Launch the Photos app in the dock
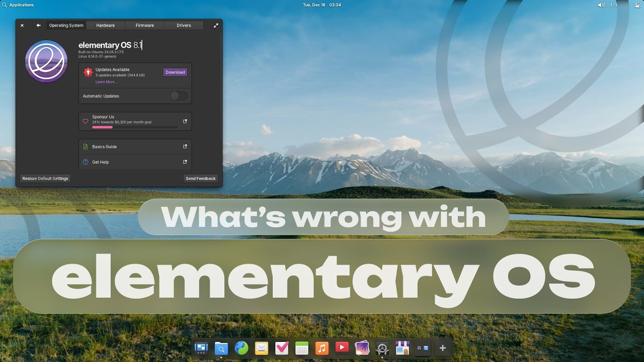Screen dimensions: 644x362 362,348
